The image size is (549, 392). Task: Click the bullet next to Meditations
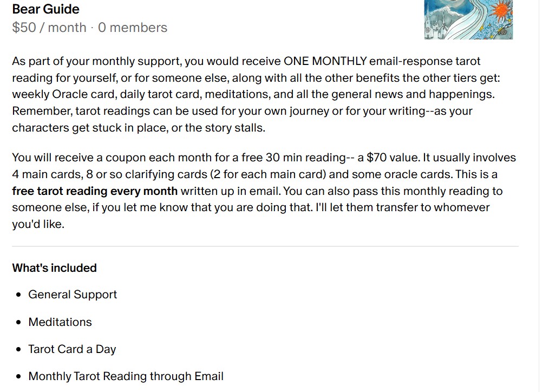(x=19, y=323)
